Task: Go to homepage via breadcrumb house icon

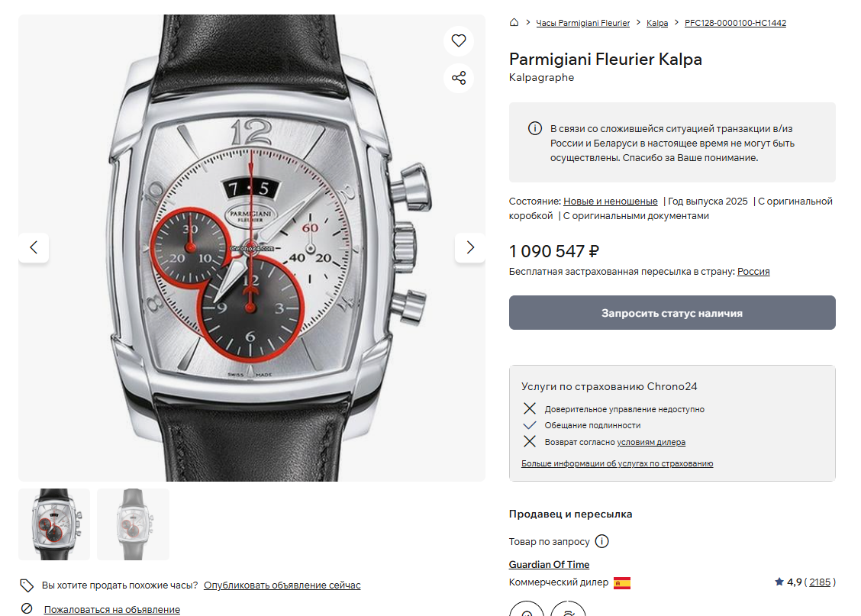Action: coord(514,23)
